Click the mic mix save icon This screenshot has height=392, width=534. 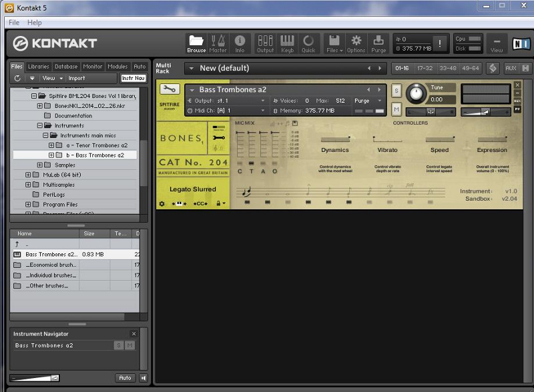click(x=295, y=123)
